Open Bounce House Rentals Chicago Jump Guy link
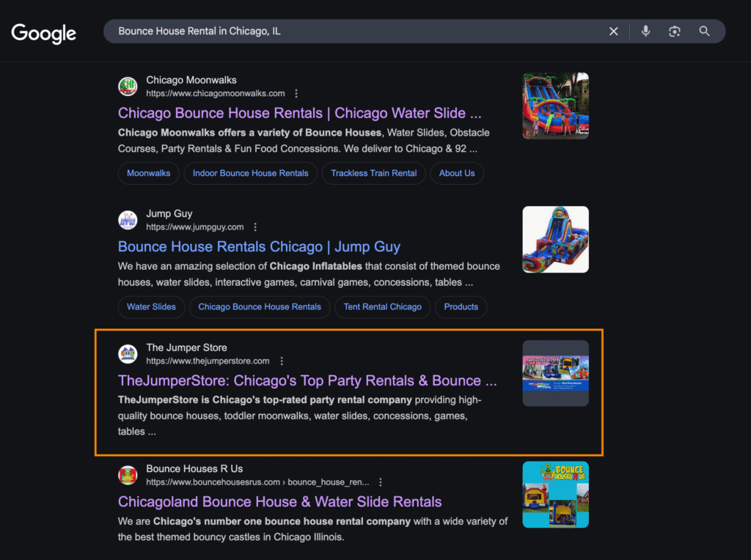This screenshot has height=560, width=751. (259, 246)
